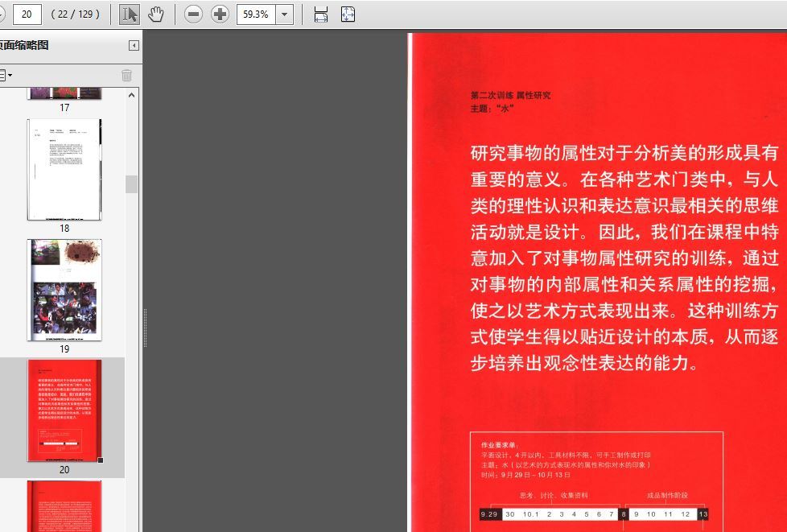Click subtitle 主题:"水"
The width and height of the screenshot is (787, 532).
pos(492,108)
